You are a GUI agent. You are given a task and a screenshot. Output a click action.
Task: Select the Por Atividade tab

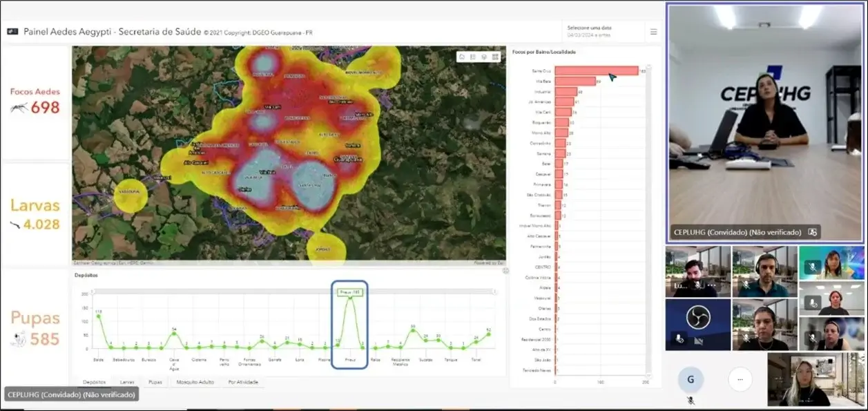tap(242, 381)
